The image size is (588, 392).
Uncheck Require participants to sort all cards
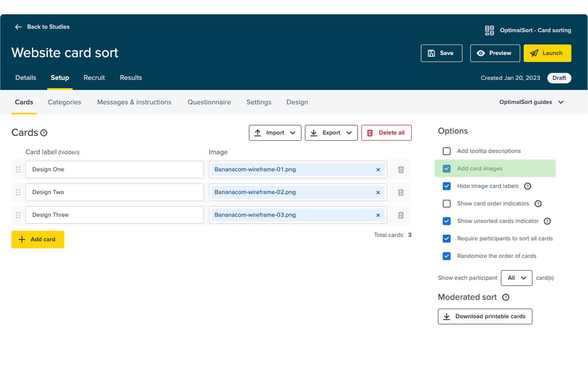(x=447, y=239)
